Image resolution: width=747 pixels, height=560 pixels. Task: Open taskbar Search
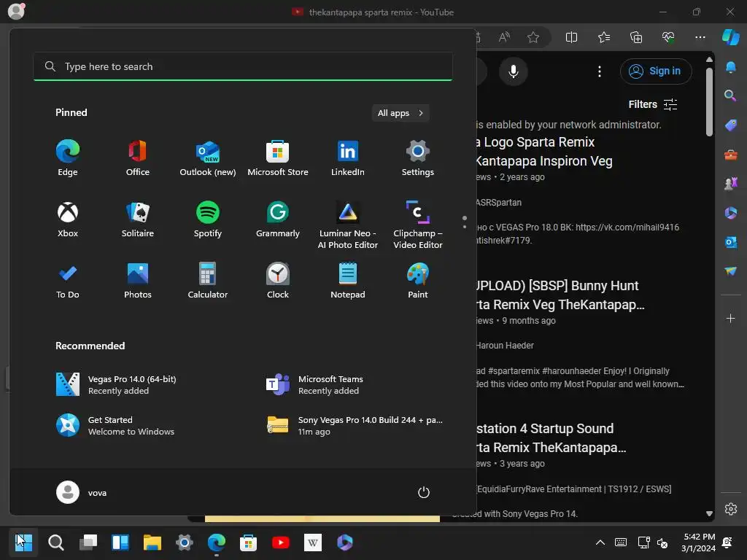[55, 542]
